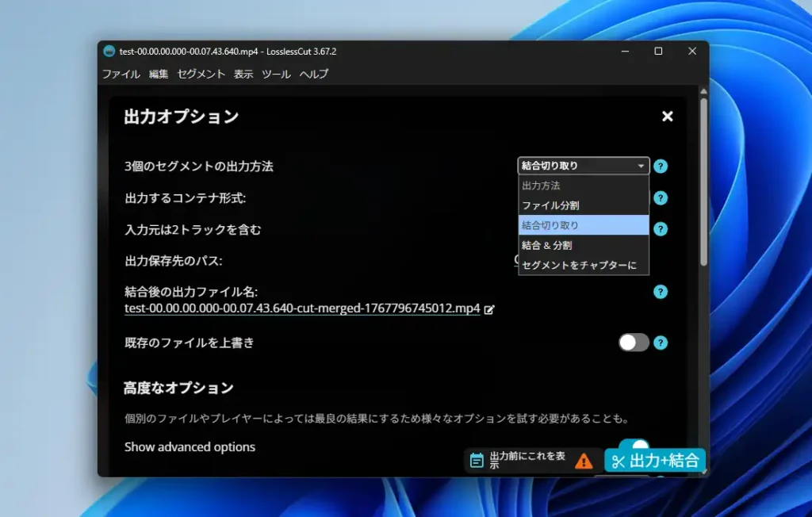Open the ファイル menu
Screen dimensions: 812x517
click(x=121, y=74)
